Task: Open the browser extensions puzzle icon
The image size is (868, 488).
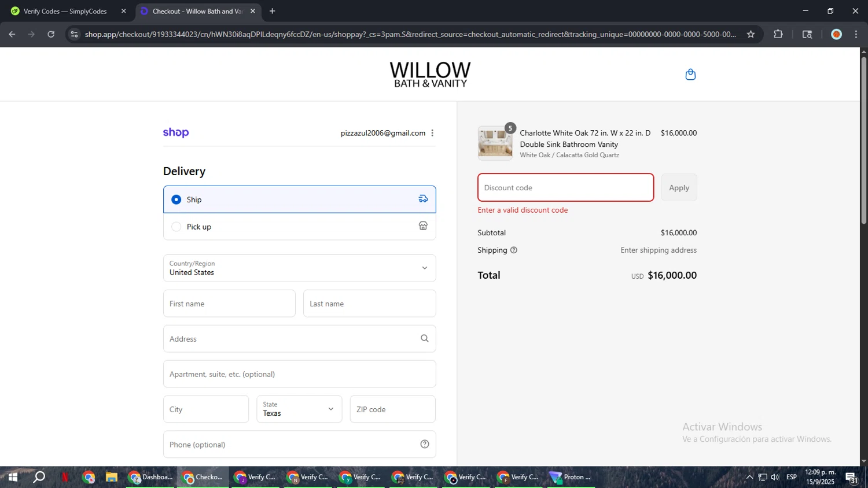Action: (x=778, y=34)
